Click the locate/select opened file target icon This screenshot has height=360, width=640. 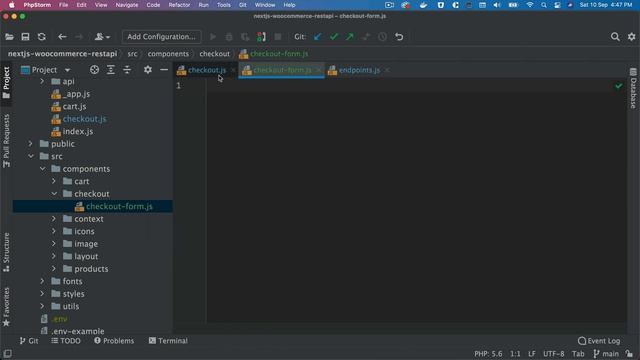point(94,70)
